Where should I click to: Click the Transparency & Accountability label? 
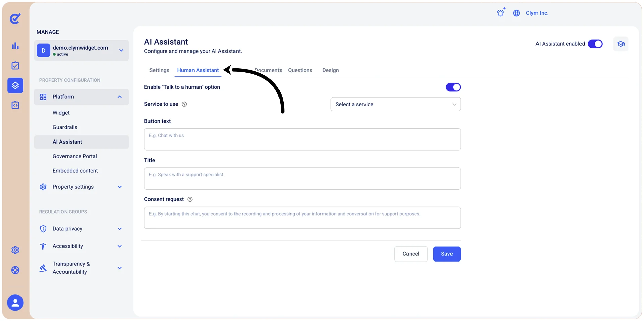(71, 268)
